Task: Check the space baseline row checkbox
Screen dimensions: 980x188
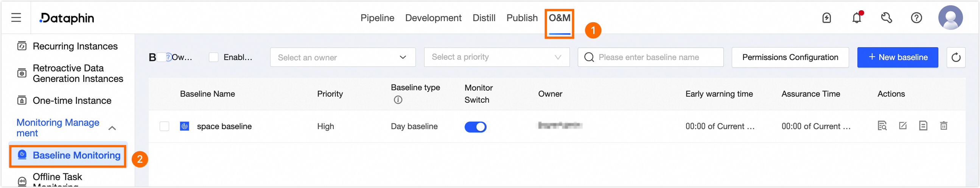Action: pos(164,126)
